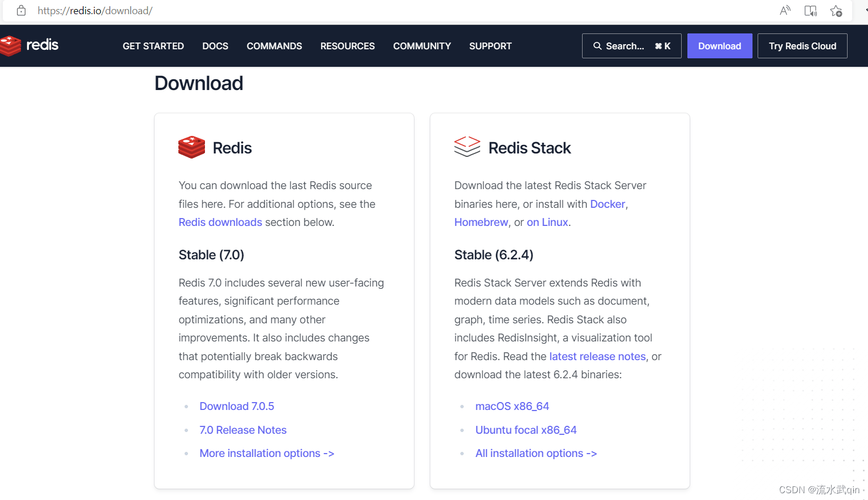The image size is (868, 500).
Task: Expand the COMMUNITY menu
Action: pyautogui.click(x=422, y=46)
